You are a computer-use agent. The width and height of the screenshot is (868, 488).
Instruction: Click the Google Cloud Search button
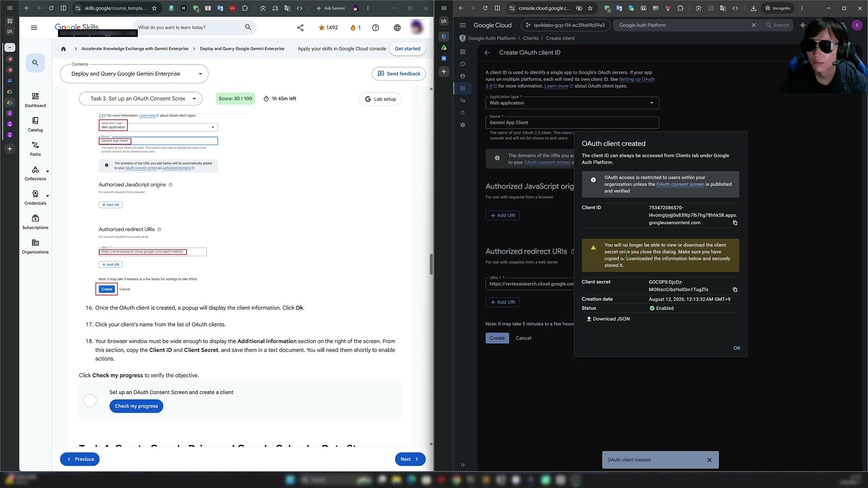[x=777, y=25]
